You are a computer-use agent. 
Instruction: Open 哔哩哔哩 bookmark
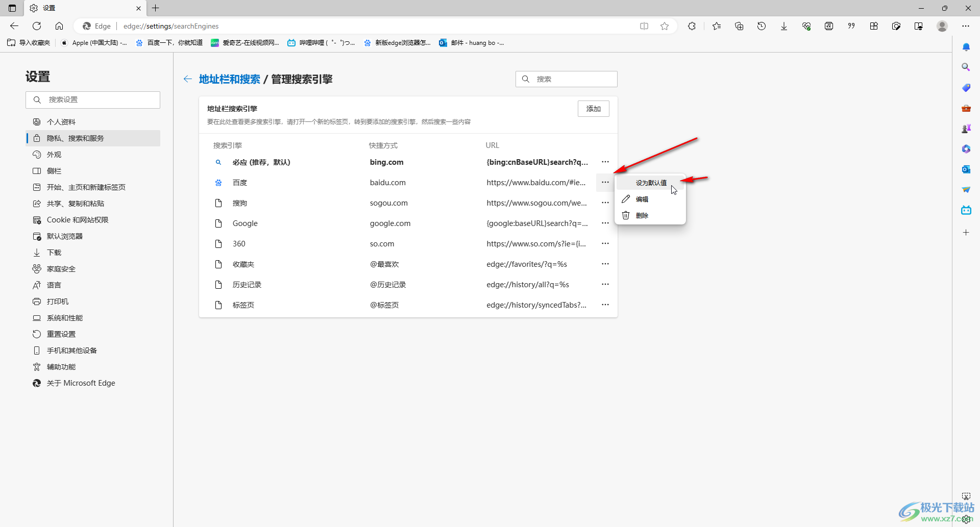point(321,43)
